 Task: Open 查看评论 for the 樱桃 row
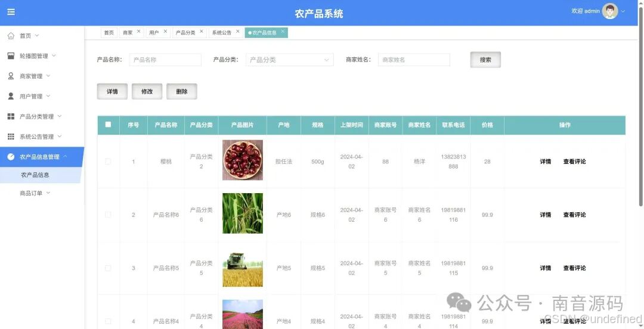[575, 162]
